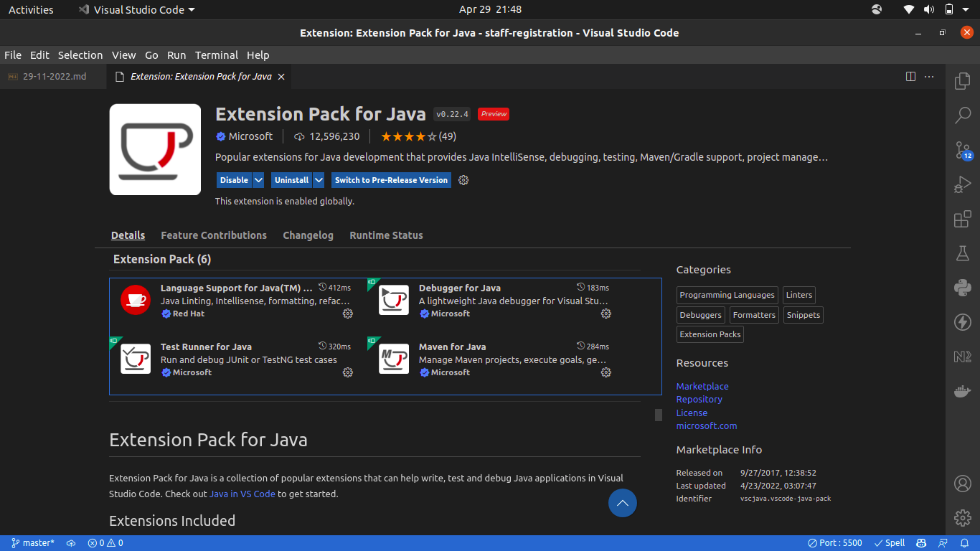Click the Extension Packs category tag
Viewport: 980px width, 551px height.
tap(710, 334)
